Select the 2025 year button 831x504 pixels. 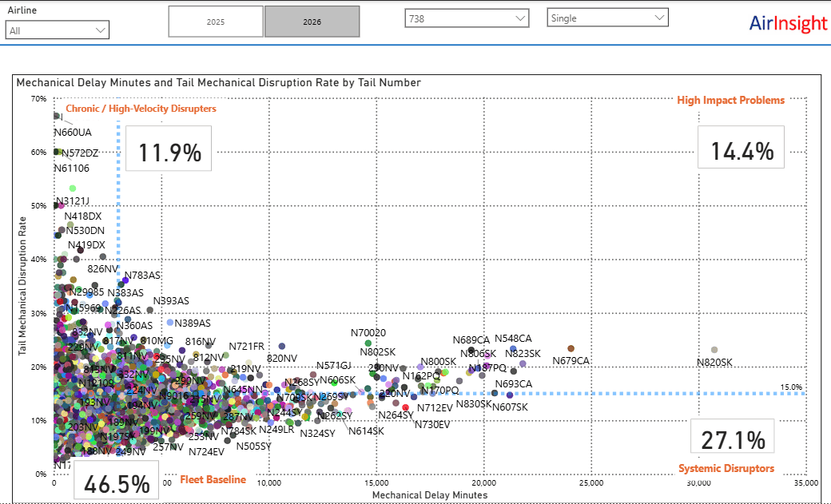(x=216, y=22)
